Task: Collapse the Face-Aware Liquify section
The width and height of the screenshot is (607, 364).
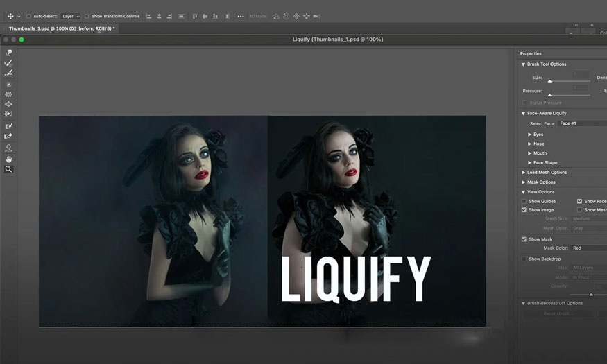Action: click(x=523, y=113)
